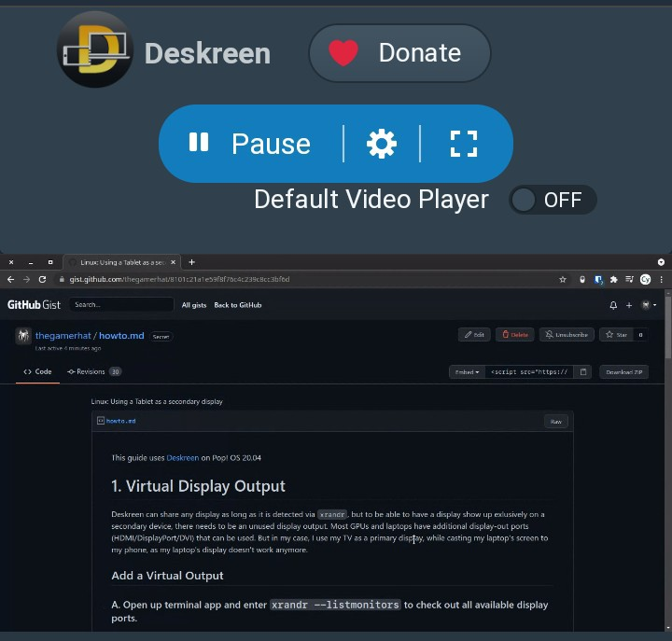Open the howto.md gist title link
Viewport: 672px width, 641px height.
click(121, 336)
